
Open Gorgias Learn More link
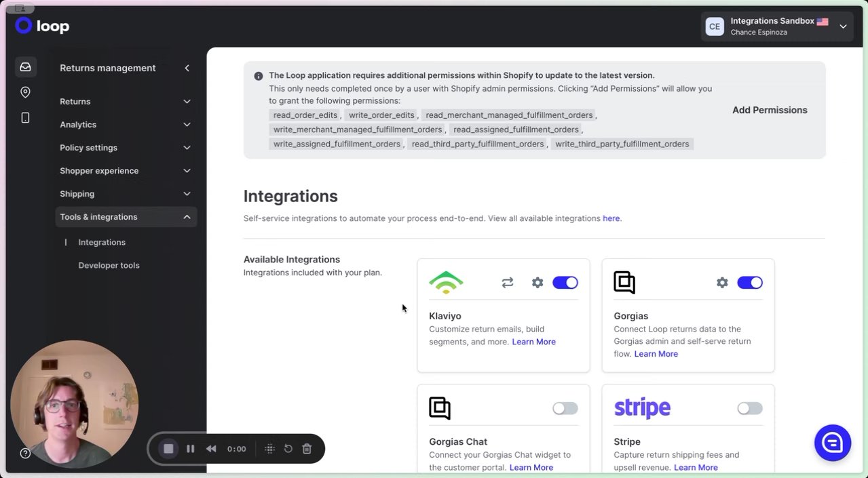[656, 354]
